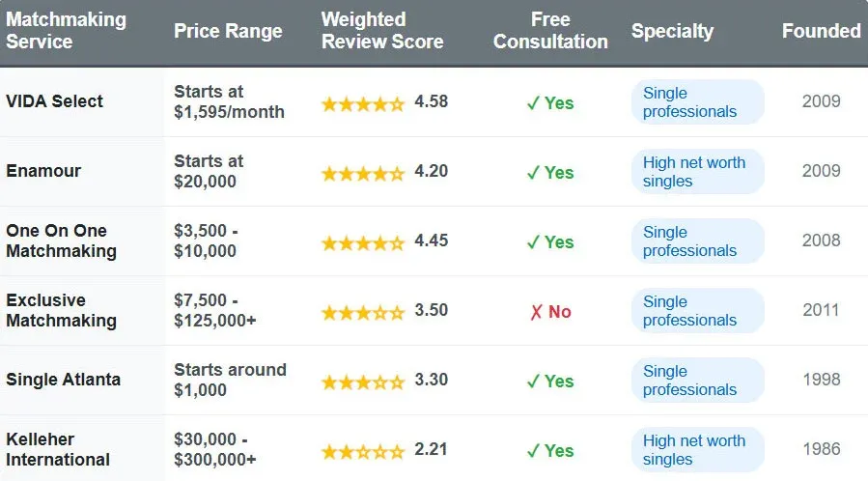868x481 pixels.
Task: Sort table by Price Range header
Action: click(228, 31)
